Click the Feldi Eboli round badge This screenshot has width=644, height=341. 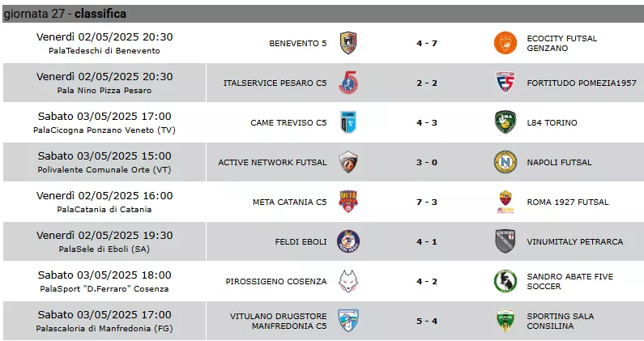pyautogui.click(x=348, y=241)
